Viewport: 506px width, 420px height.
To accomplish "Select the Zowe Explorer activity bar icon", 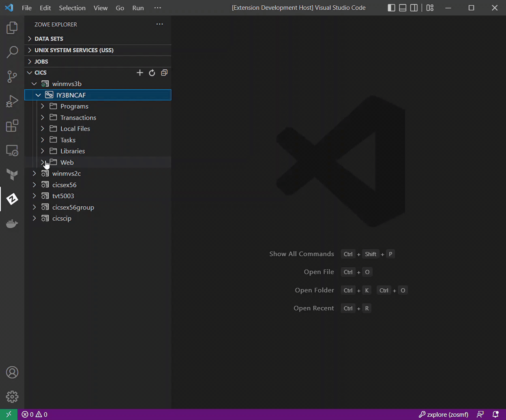I will click(x=12, y=199).
